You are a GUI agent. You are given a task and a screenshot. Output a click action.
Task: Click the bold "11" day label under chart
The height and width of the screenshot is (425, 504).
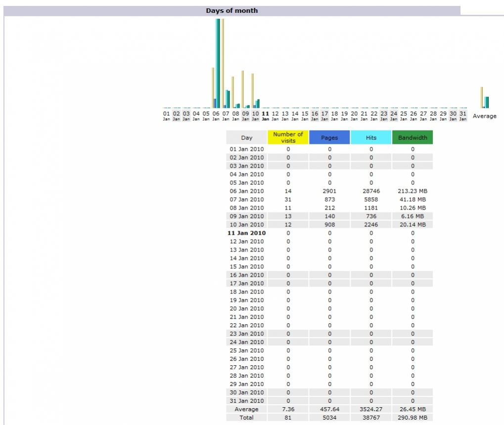click(x=265, y=114)
